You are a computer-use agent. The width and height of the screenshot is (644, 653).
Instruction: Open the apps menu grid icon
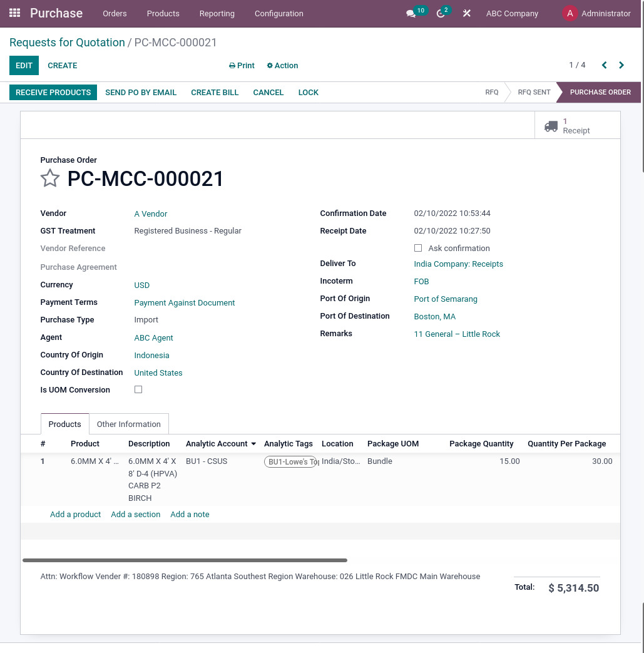click(x=14, y=13)
